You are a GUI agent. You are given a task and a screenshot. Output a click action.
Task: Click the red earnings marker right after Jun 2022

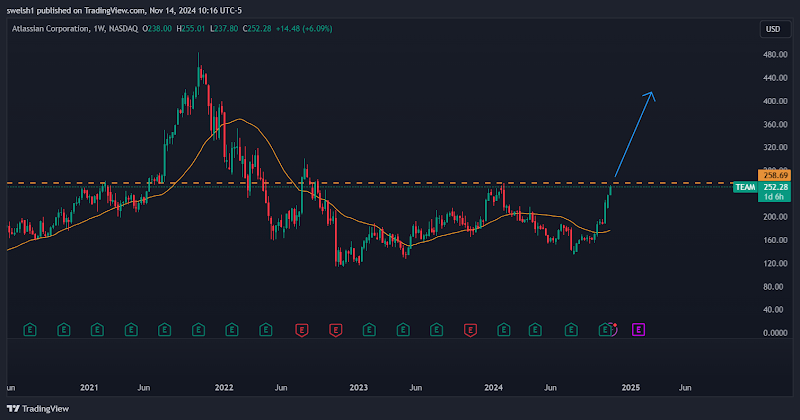pyautogui.click(x=302, y=330)
